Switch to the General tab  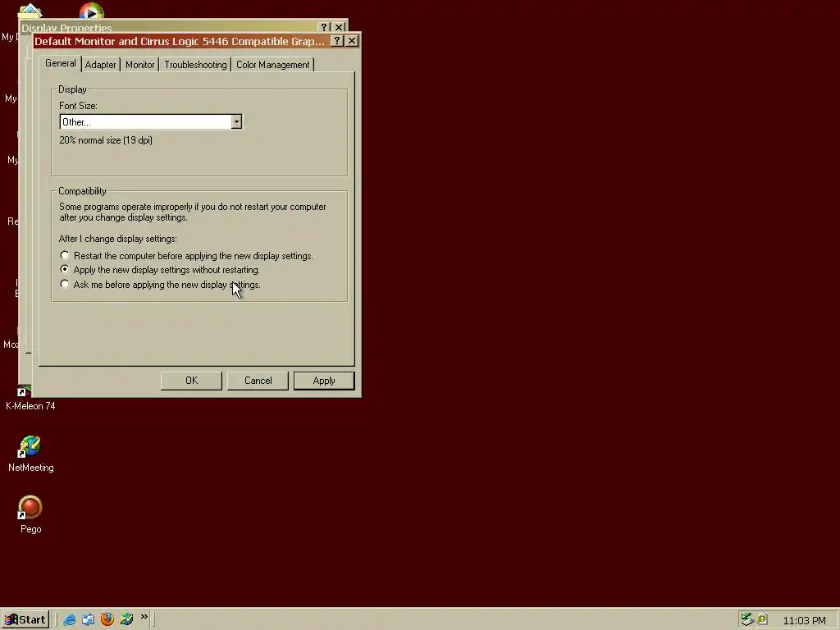coord(61,63)
